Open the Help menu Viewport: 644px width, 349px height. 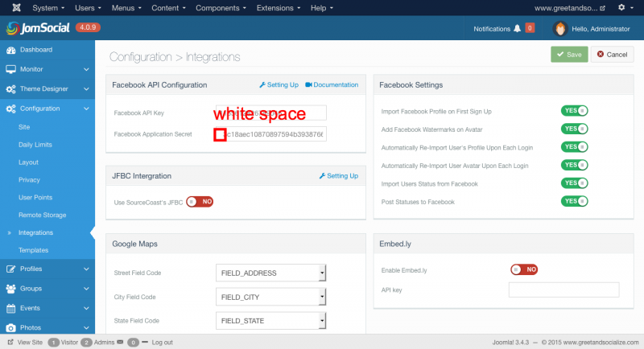(x=321, y=8)
